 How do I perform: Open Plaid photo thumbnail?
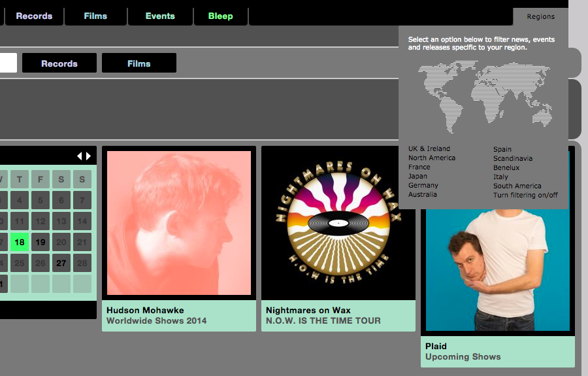pyautogui.click(x=498, y=269)
